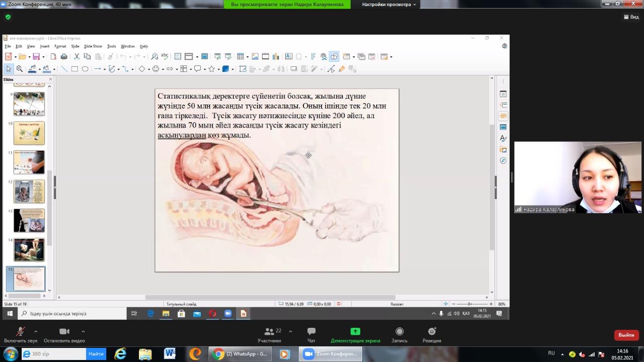The width and height of the screenshot is (644, 362).
Task: Open the Slide Show menu
Action: (x=93, y=46)
